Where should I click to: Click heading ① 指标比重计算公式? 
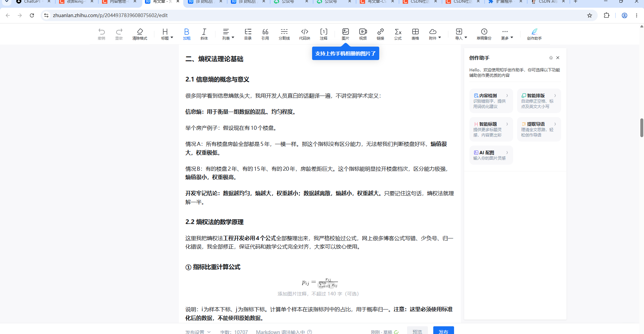213,267
